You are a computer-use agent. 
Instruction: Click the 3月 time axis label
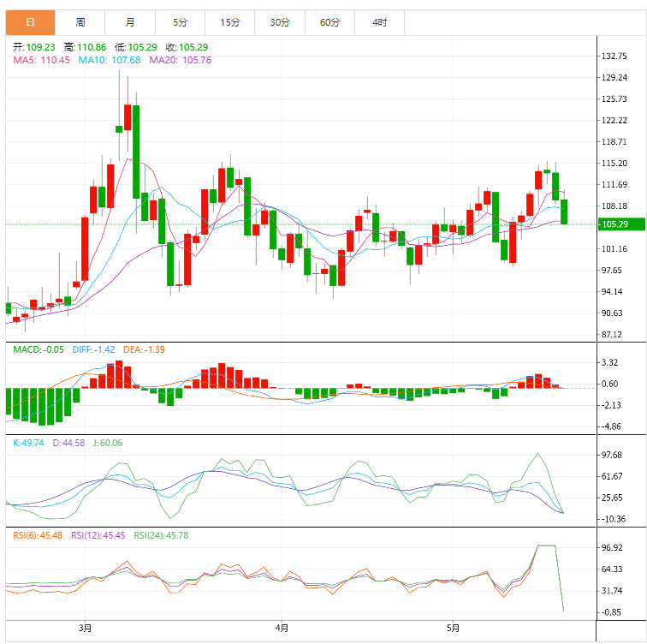click(x=85, y=629)
